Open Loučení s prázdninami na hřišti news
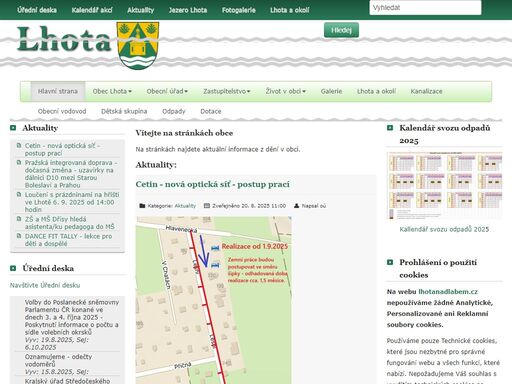This screenshot has width=512, height=384. coord(72,202)
